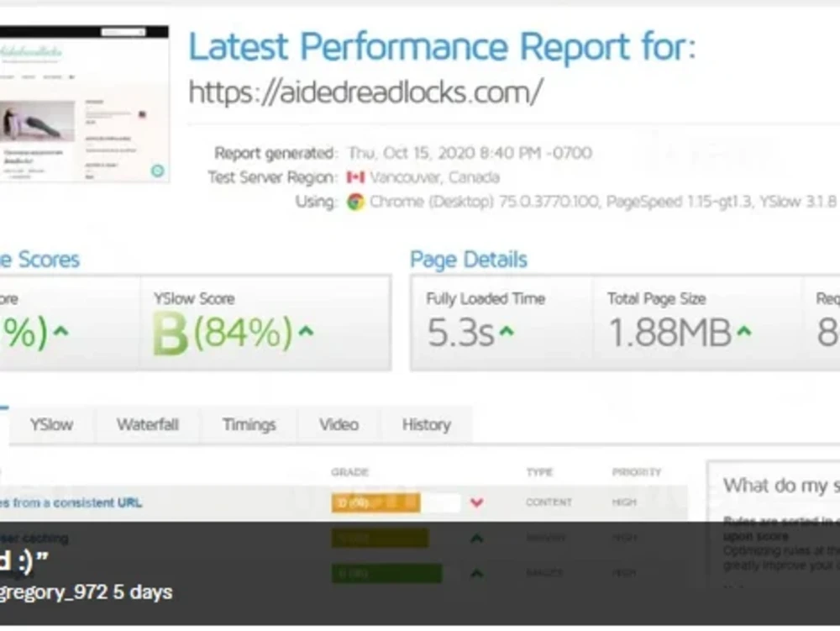Click the YSlow Score B (84%) value
This screenshot has height=631, width=840.
point(223,334)
